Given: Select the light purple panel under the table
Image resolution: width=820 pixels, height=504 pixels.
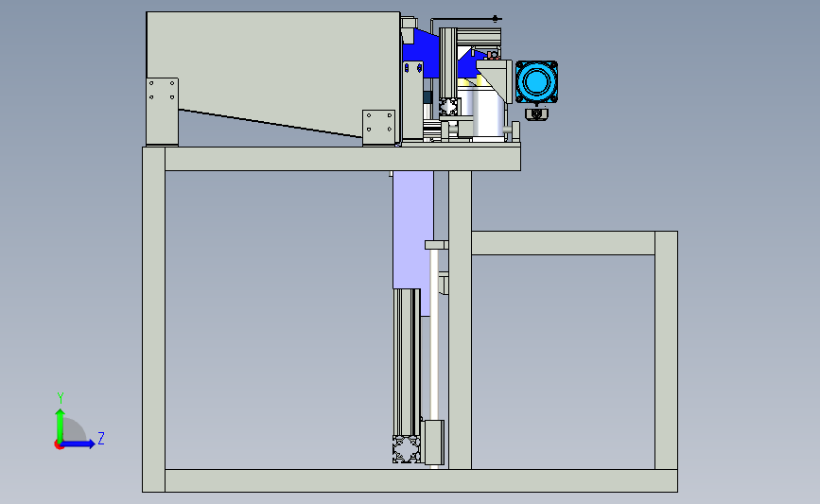Looking at the screenshot, I should click(x=412, y=230).
